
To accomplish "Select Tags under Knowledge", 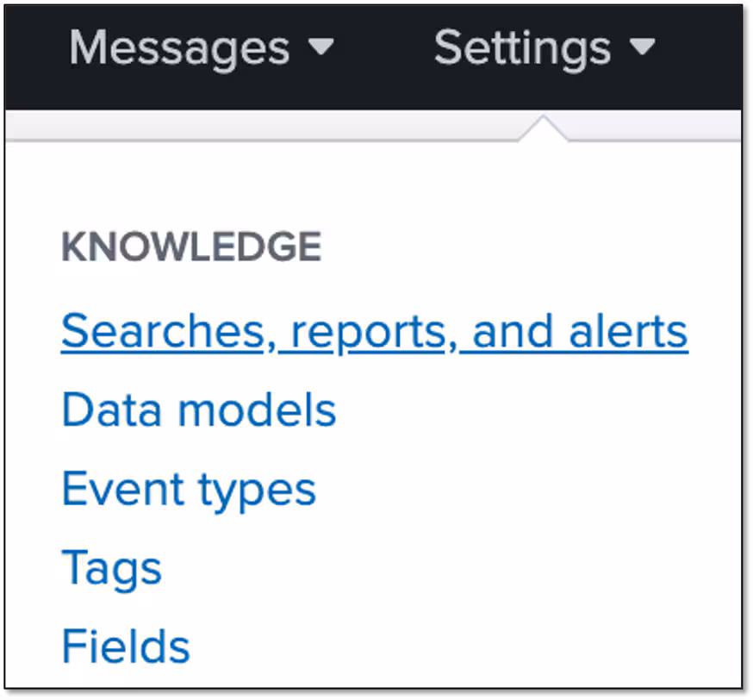I will click(111, 568).
